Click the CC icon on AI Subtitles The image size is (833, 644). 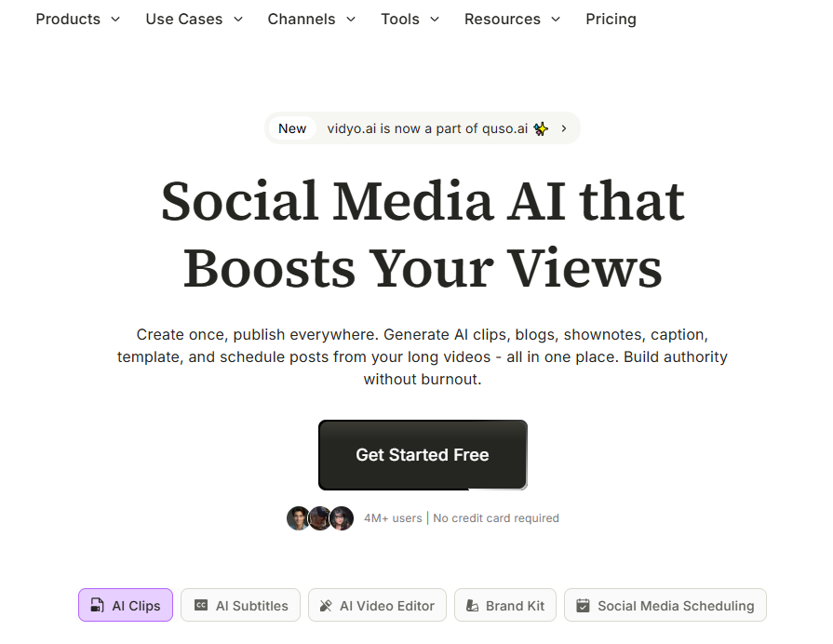tap(200, 606)
